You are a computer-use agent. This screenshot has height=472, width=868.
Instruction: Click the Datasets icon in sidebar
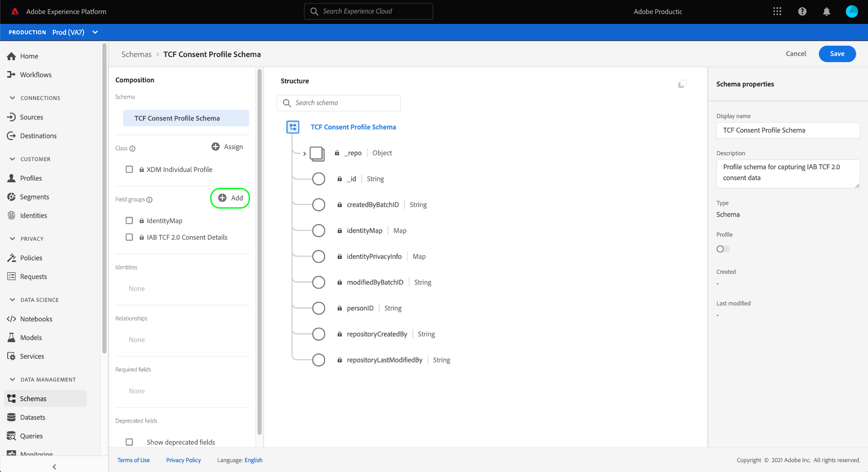click(11, 417)
